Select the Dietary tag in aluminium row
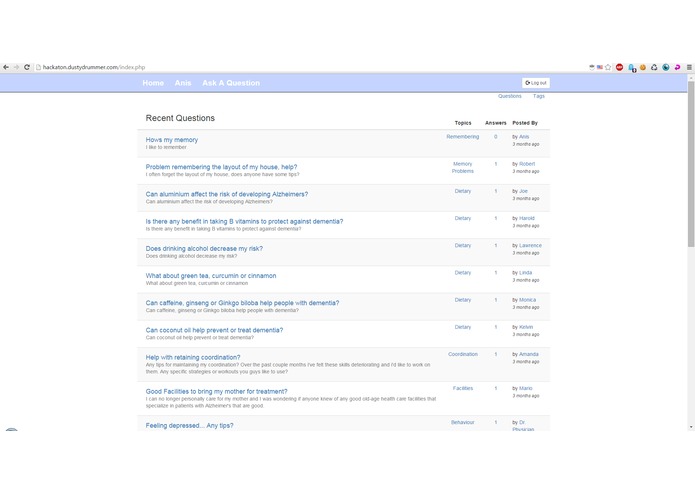The height and width of the screenshot is (494, 695). coord(463,191)
